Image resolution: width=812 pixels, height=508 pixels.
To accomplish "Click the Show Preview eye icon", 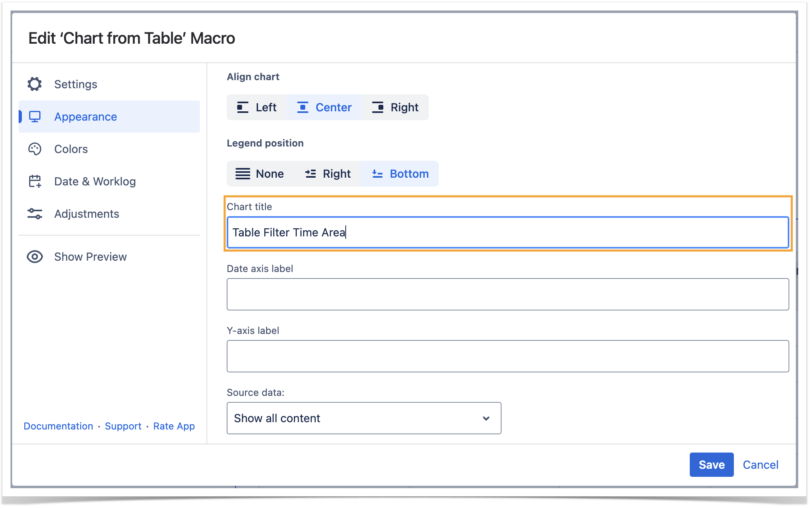I will [x=35, y=257].
